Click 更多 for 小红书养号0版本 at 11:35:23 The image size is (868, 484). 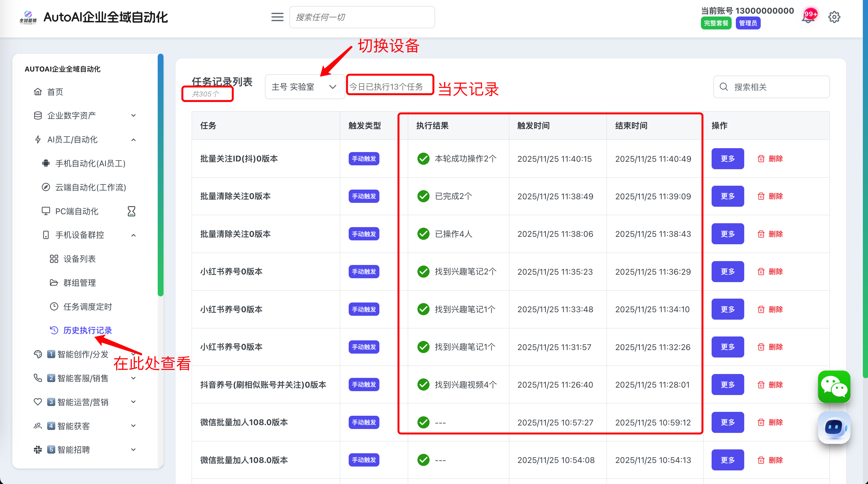click(727, 271)
